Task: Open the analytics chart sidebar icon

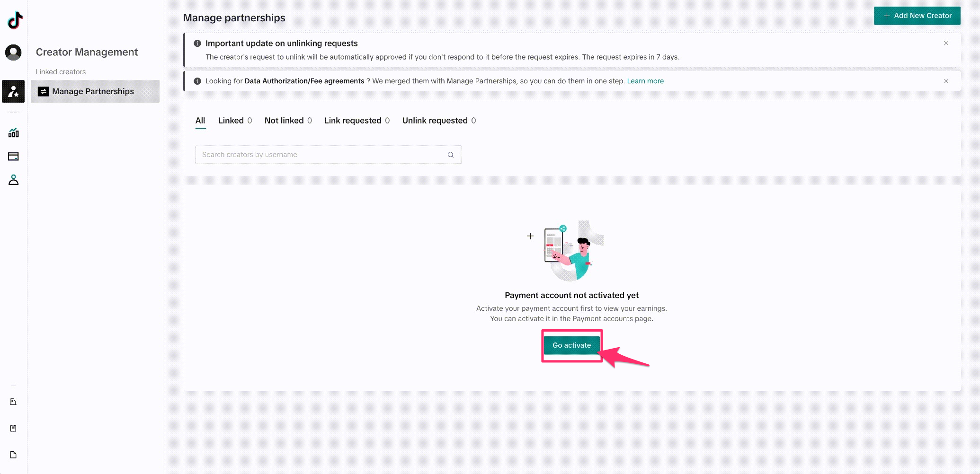Action: coord(13,133)
